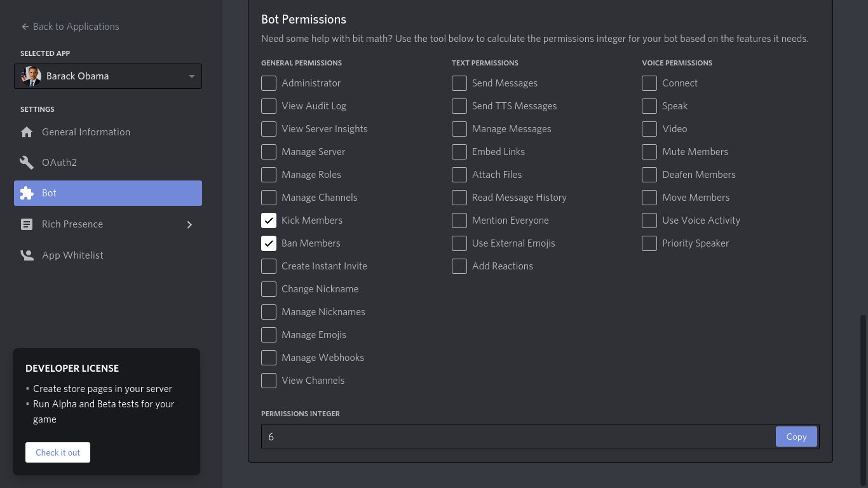Check the Manage Nicknames box
868x488 pixels.
click(x=269, y=312)
